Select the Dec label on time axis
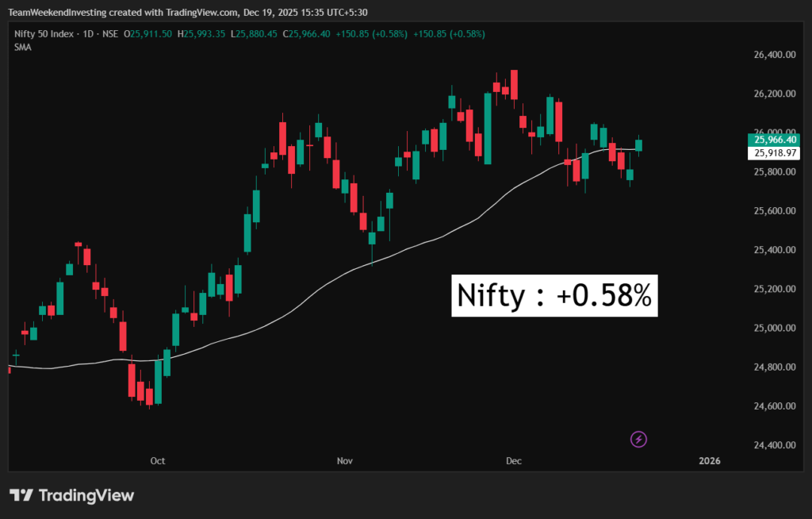 (x=514, y=460)
